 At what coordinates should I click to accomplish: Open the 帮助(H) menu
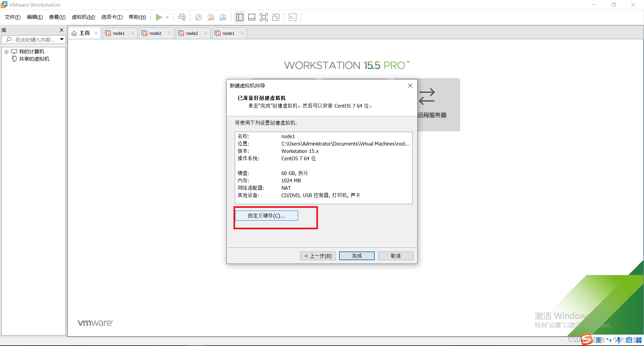tap(138, 17)
